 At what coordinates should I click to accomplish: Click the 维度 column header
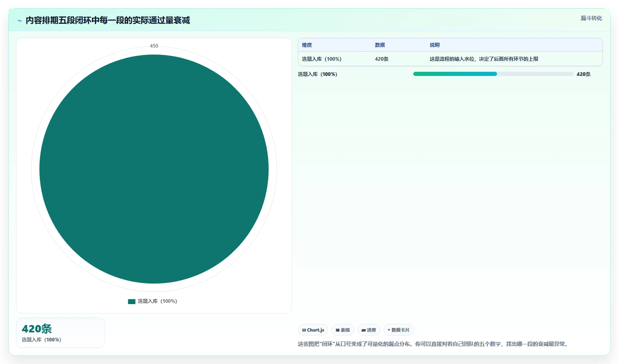point(307,45)
